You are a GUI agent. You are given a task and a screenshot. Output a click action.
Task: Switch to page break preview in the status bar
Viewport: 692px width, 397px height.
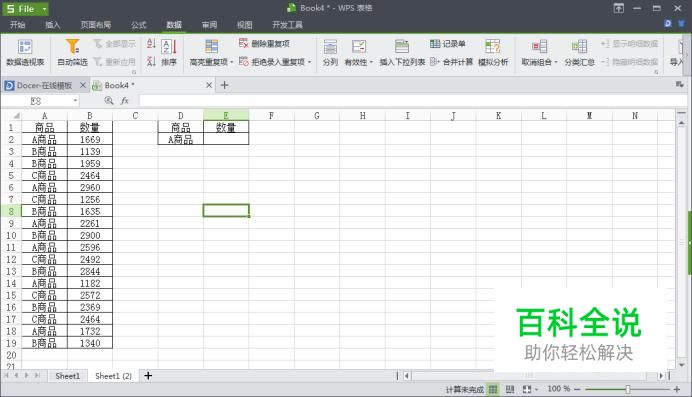[x=510, y=389]
